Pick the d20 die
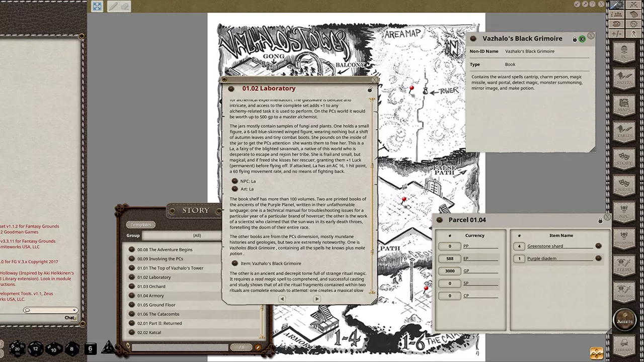The width and height of the screenshot is (644, 362). click(18, 348)
